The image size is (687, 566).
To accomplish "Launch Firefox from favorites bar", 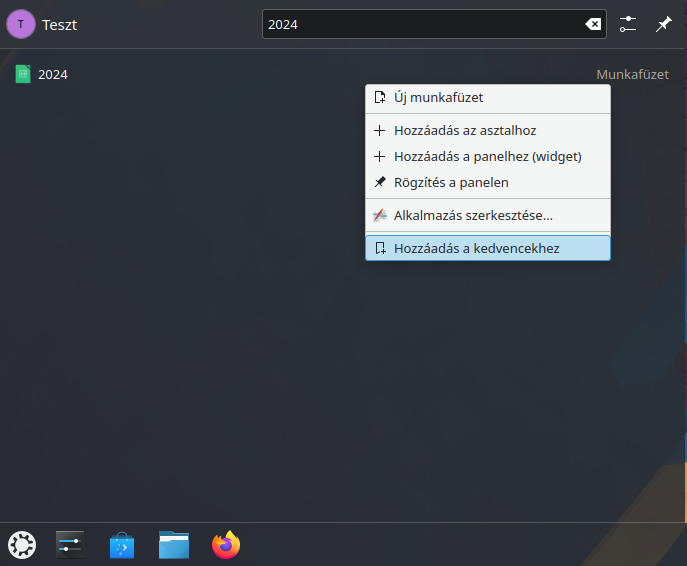I will coord(226,545).
